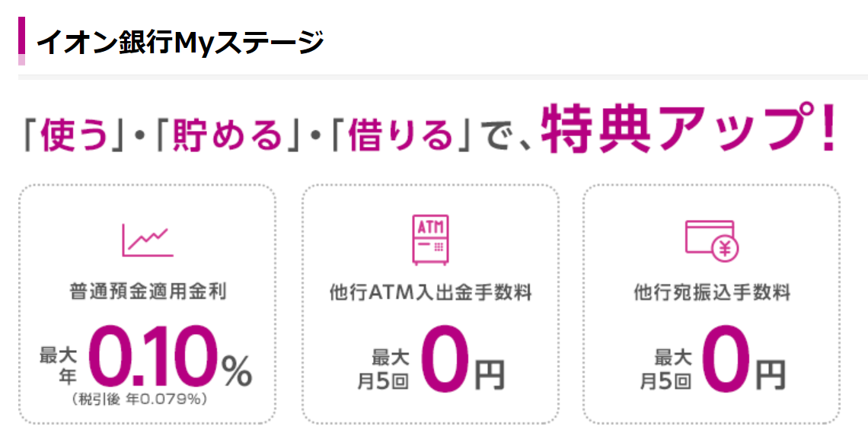Click the ATM fee 0円 figure
The width and height of the screenshot is (868, 439).
(463, 358)
